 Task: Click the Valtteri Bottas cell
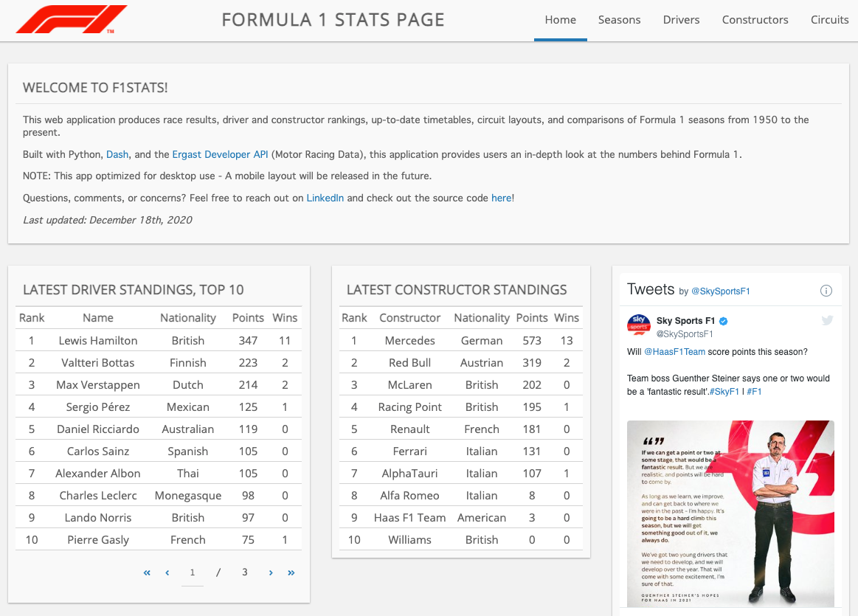98,363
